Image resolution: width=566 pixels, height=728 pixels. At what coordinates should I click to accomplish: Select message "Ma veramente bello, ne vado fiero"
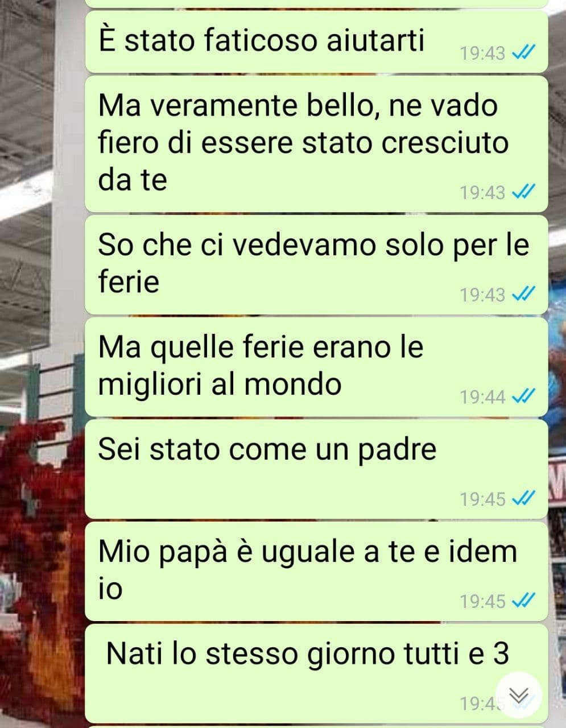point(316,144)
